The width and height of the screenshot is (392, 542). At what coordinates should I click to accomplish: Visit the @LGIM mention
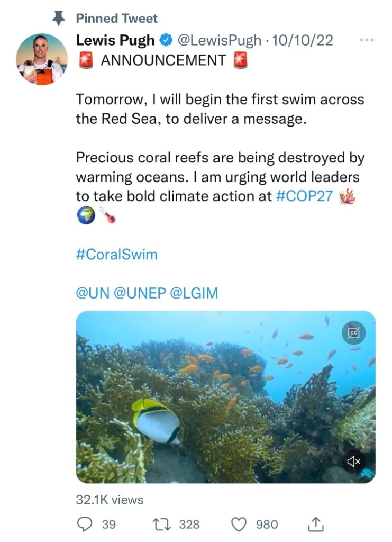tap(194, 293)
